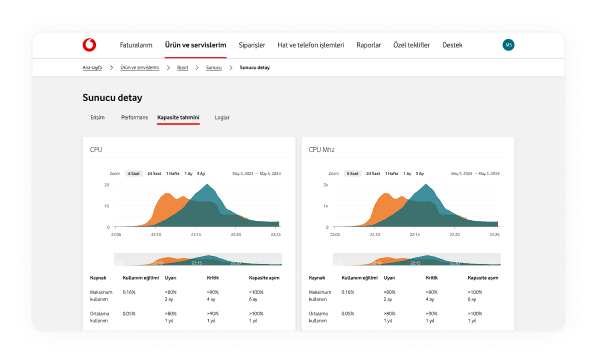This screenshot has width=598, height=364.
Task: Click the teal peak in the CPU chart
Action: [x=207, y=191]
